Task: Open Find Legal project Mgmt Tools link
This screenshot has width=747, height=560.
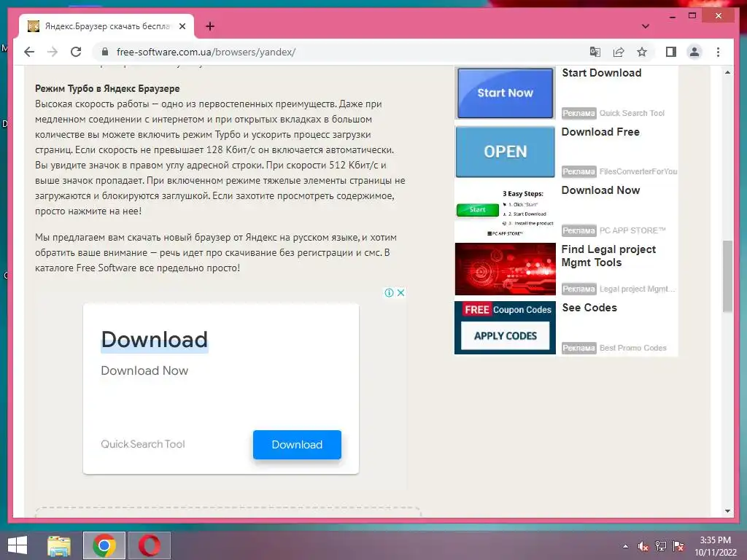Action: 608,256
